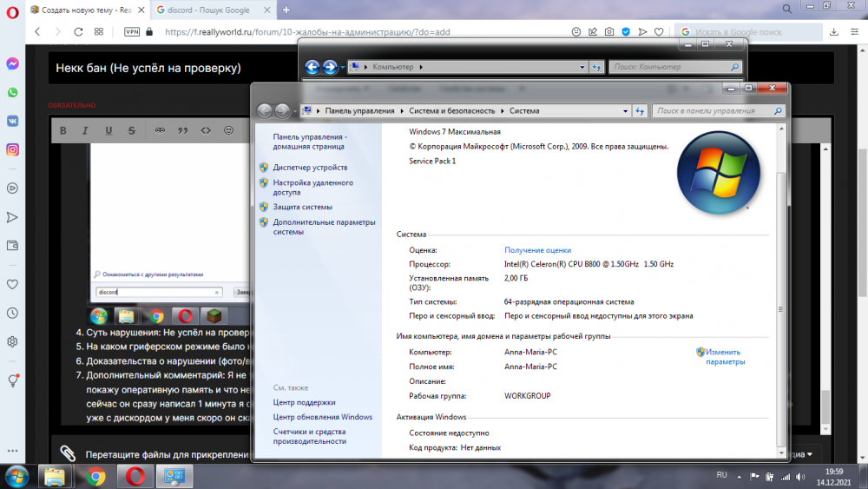Open Instagram in the Opera sidebar
Screen dimensions: 868x489
click(12, 149)
